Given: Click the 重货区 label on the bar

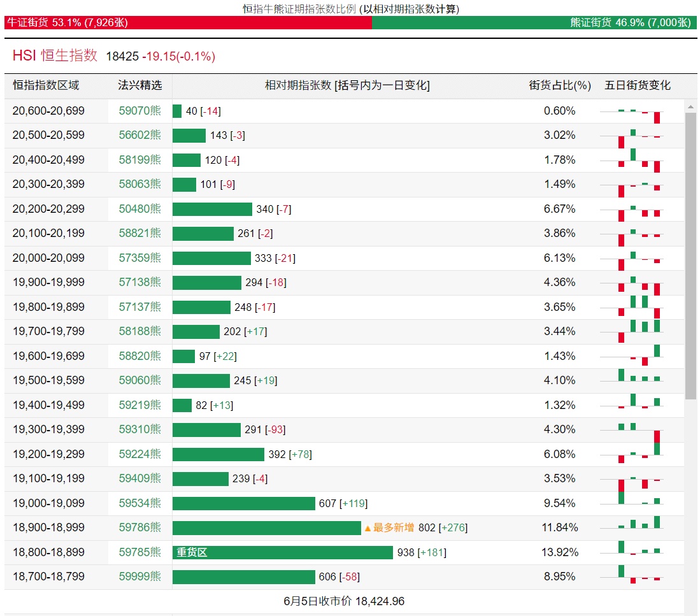Looking at the screenshot, I should point(192,552).
